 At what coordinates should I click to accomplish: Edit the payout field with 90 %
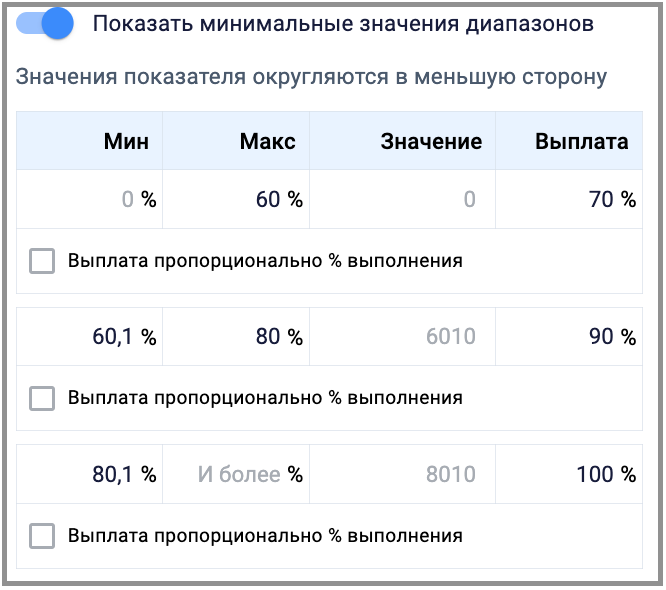[x=569, y=337]
